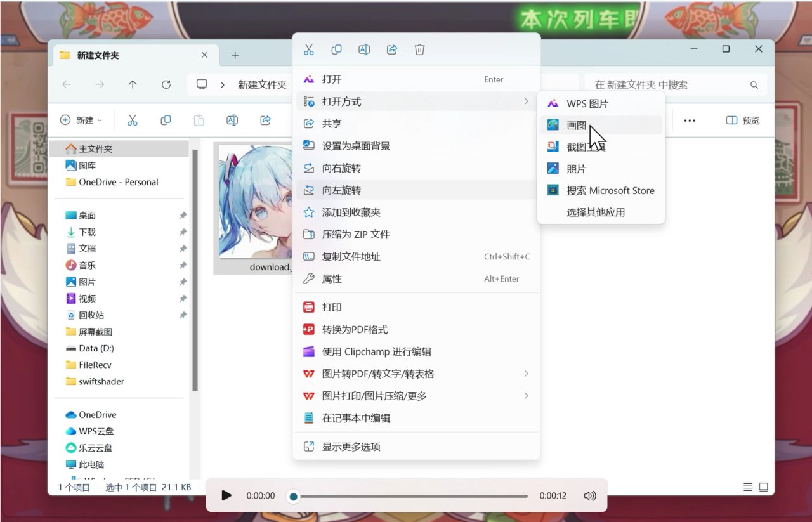Expand the 图片打印/图片压缩/更多 submenu arrow
The height and width of the screenshot is (522, 812).
point(526,396)
